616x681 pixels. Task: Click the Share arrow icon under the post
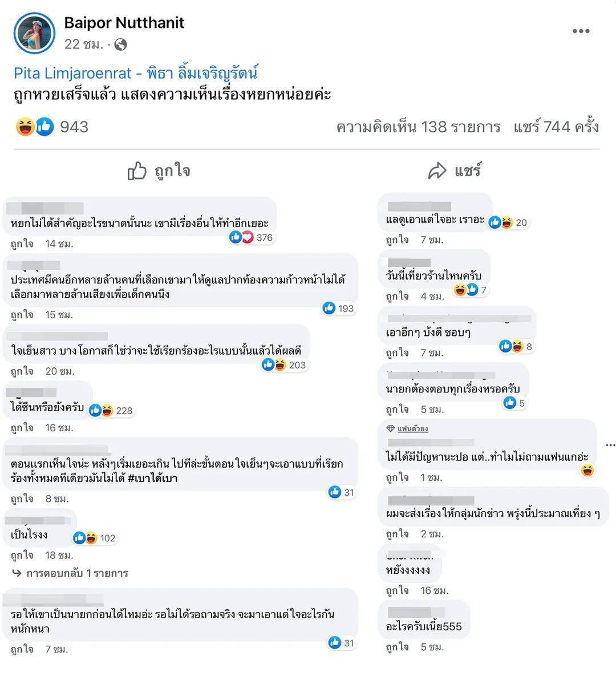(437, 171)
